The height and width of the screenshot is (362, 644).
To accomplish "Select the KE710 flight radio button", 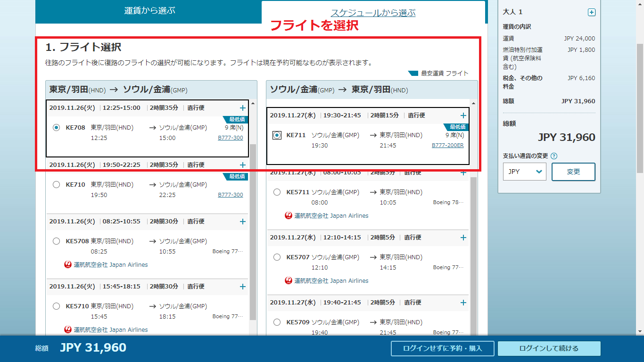I will point(57,185).
